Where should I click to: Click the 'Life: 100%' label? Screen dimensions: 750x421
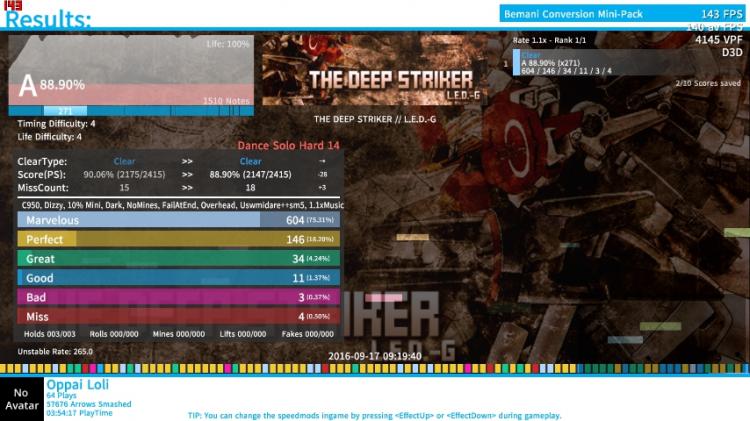tap(228, 44)
